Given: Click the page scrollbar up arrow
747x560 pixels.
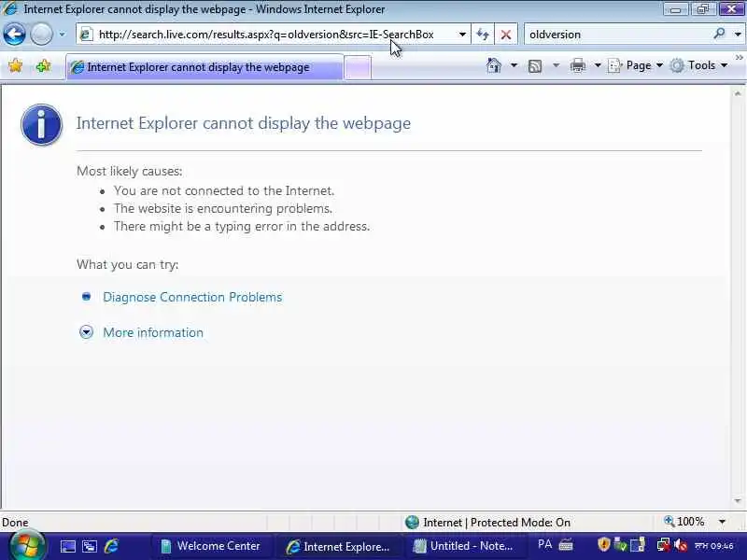Looking at the screenshot, I should coord(738,94).
